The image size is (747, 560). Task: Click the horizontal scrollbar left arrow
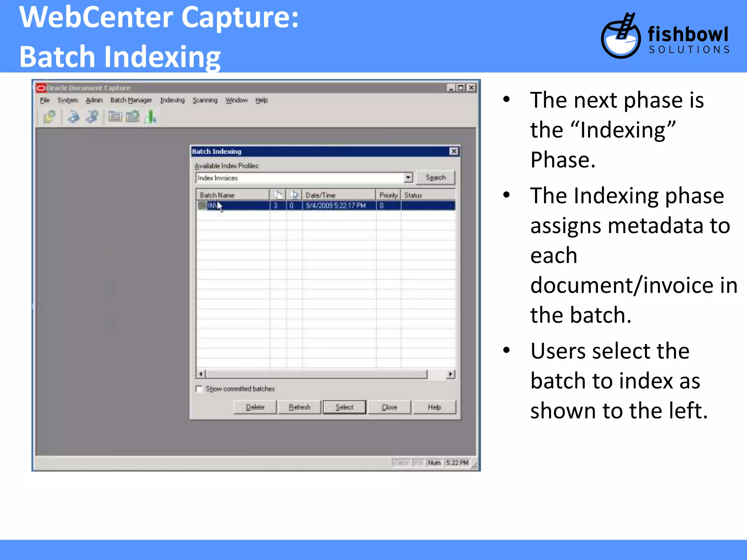coord(201,374)
